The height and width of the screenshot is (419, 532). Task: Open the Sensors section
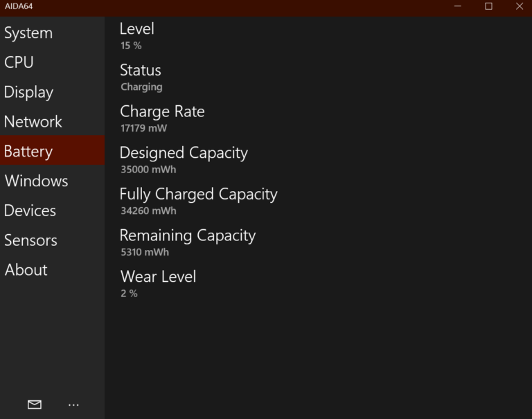52,240
